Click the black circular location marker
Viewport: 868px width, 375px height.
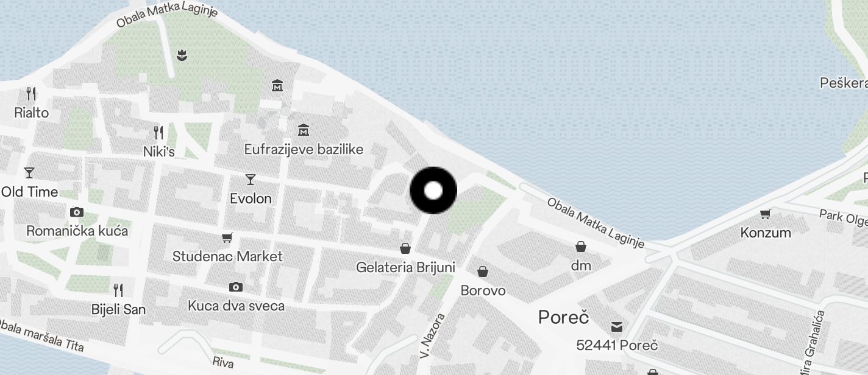(x=433, y=191)
